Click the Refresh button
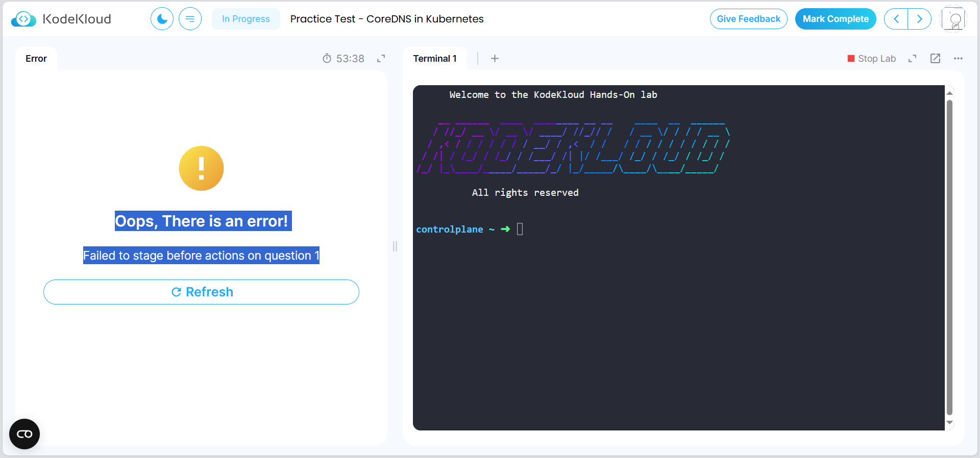The image size is (980, 458). [201, 292]
